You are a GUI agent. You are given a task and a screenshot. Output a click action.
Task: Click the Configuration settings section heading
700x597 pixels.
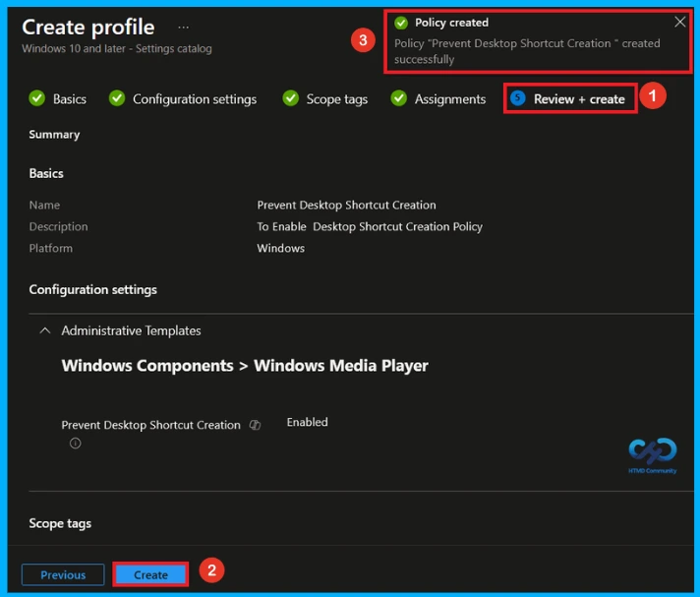(92, 290)
